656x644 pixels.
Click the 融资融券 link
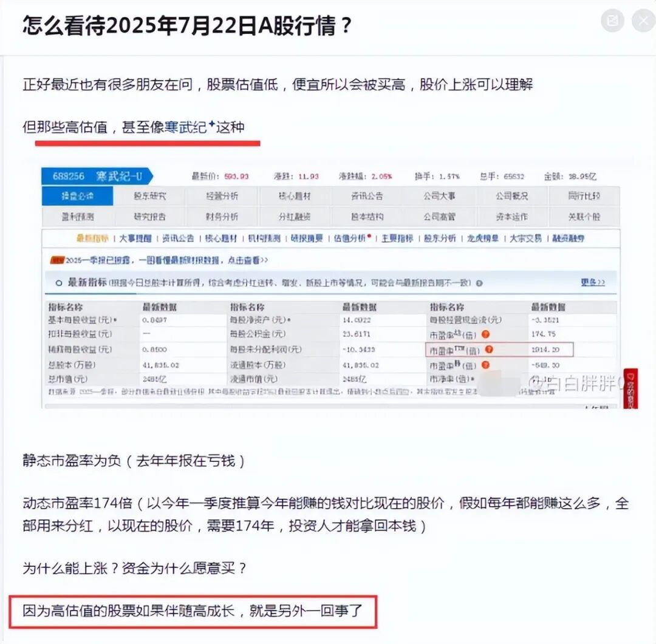568,239
